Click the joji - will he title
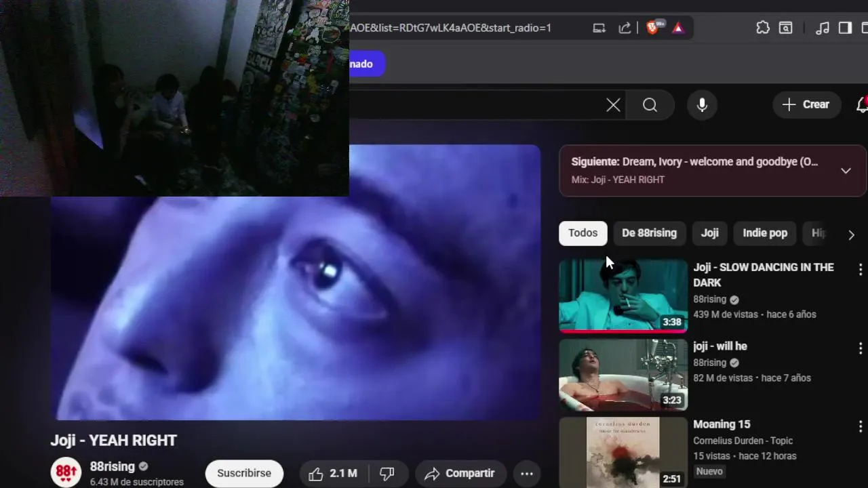This screenshot has height=488, width=868. pos(719,346)
